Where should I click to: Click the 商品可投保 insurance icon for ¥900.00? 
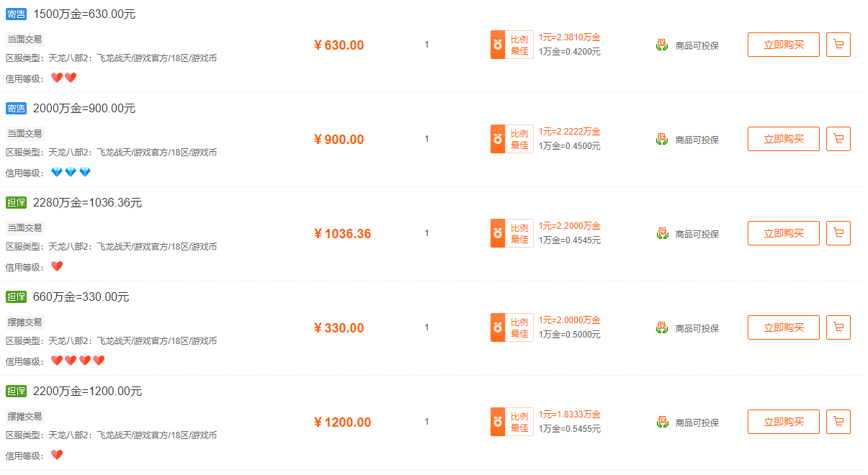(662, 139)
